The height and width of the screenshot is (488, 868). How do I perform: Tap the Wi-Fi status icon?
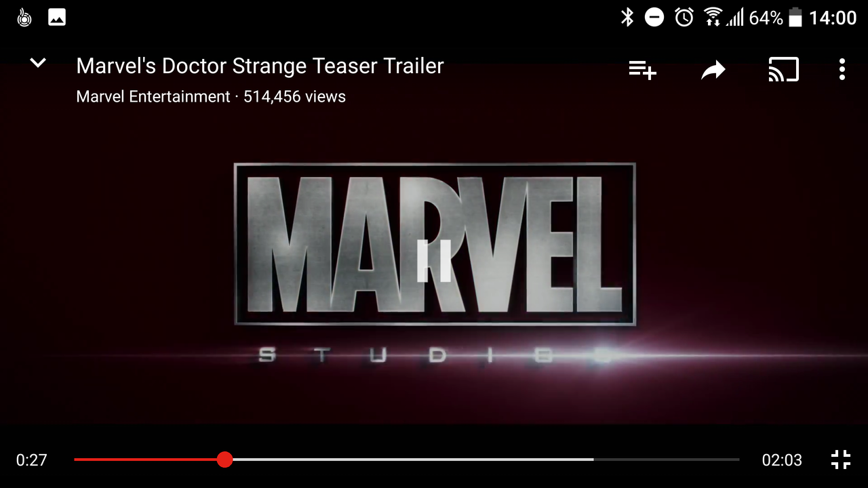click(x=713, y=18)
